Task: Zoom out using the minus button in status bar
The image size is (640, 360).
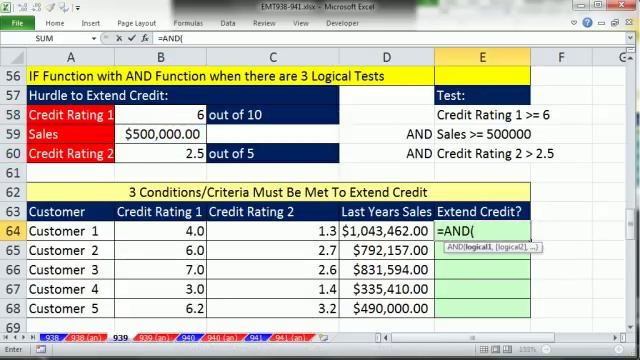Action: coord(547,349)
